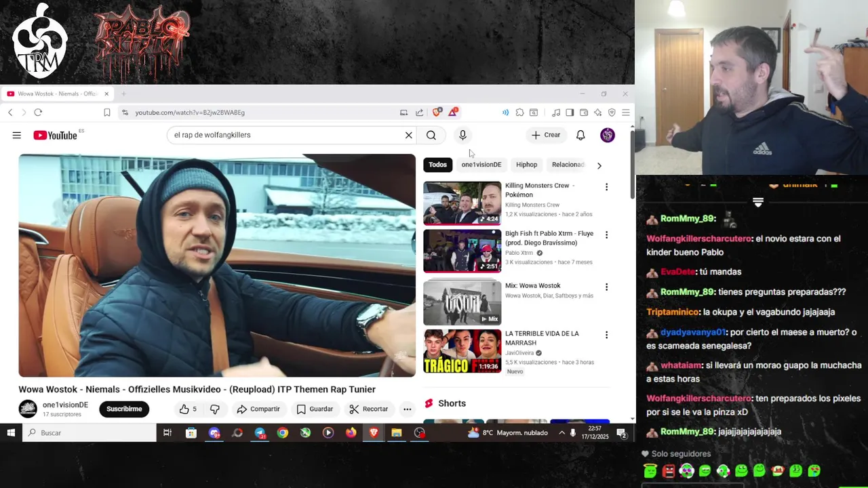The image size is (868, 488).
Task: Select the Hiphop filter chip
Action: (526, 165)
